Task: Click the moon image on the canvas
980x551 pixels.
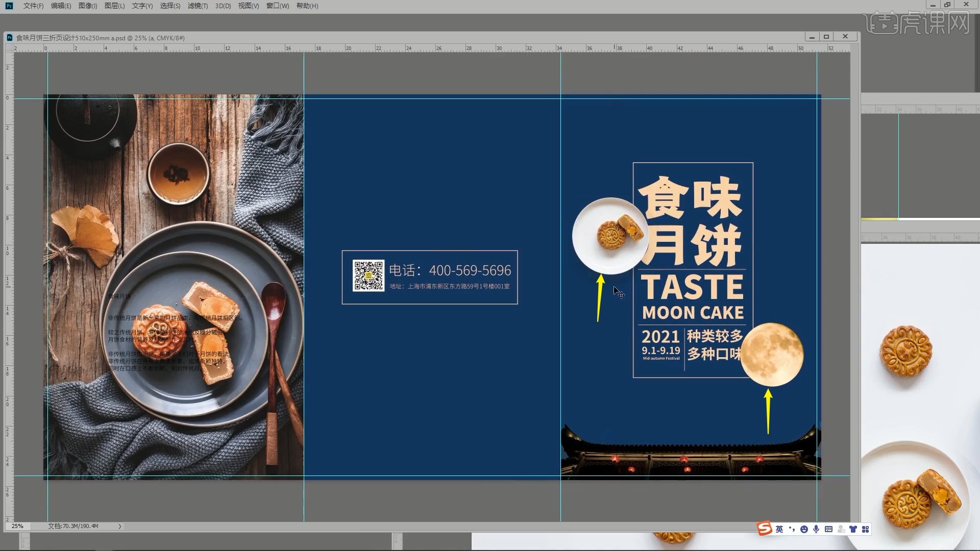Action: point(772,354)
